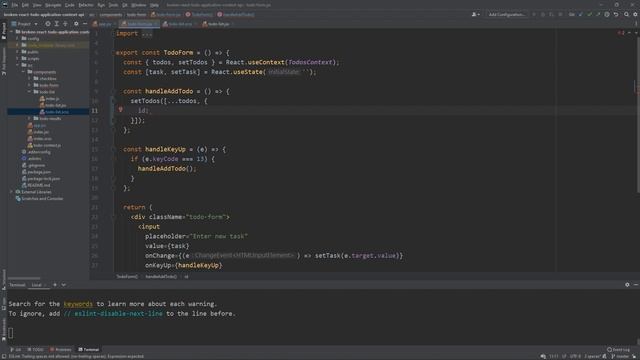Click the expand all icon in Project panel
The width and height of the screenshot is (640, 360).
[56, 24]
